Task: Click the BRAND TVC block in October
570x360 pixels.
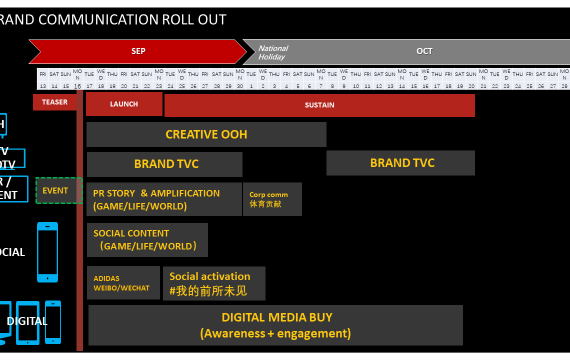Action: (401, 163)
